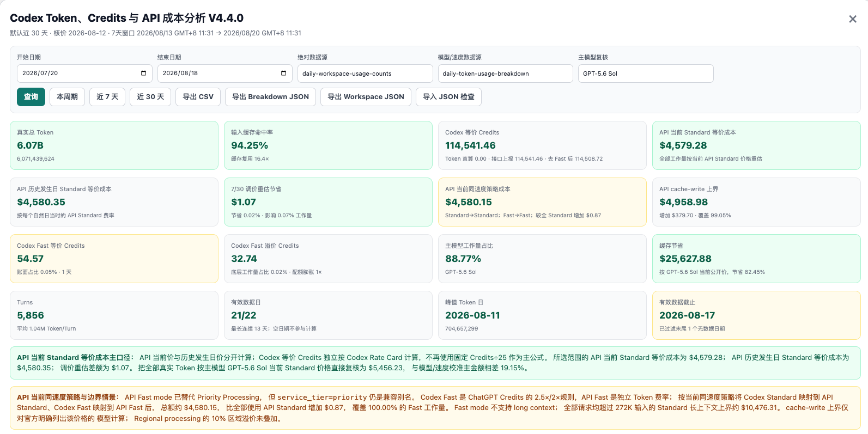The height and width of the screenshot is (434, 868).
Task: Click 已过滤末尾 1 个无数据日期 note
Action: pos(692,329)
